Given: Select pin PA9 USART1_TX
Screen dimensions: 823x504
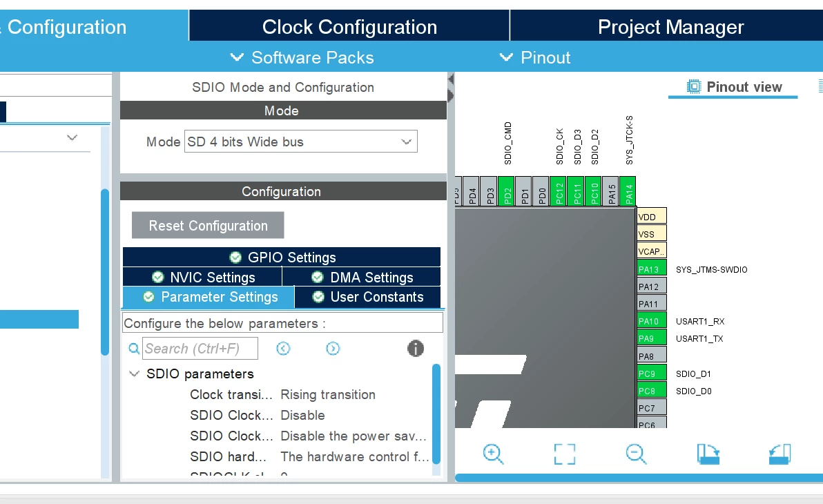Looking at the screenshot, I should click(x=652, y=338).
